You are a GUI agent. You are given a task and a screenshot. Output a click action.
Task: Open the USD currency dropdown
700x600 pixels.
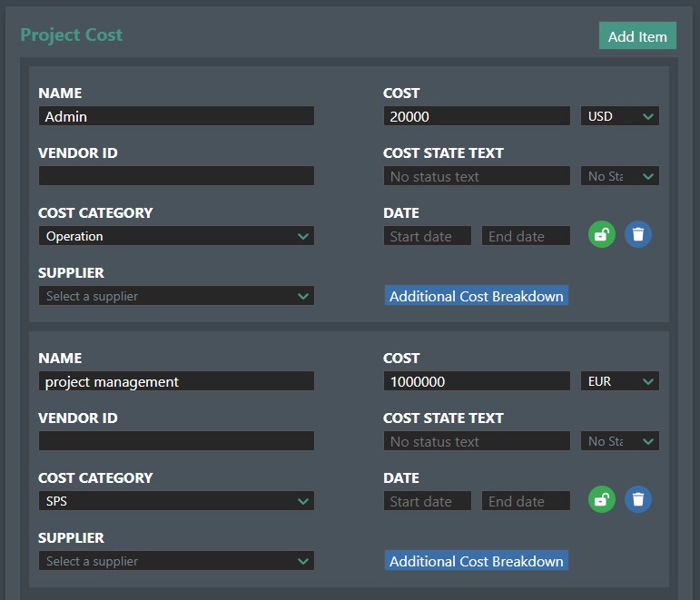pyautogui.click(x=619, y=116)
